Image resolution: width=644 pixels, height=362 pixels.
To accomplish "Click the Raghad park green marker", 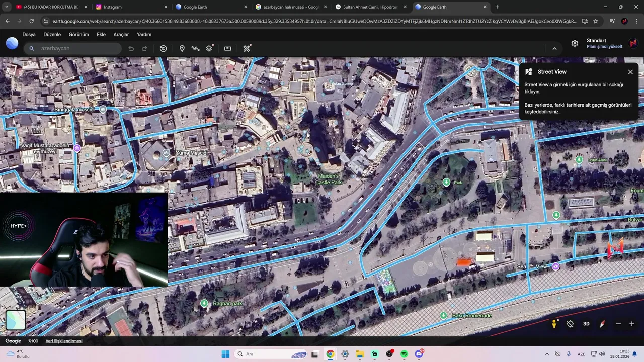I will pyautogui.click(x=204, y=303).
